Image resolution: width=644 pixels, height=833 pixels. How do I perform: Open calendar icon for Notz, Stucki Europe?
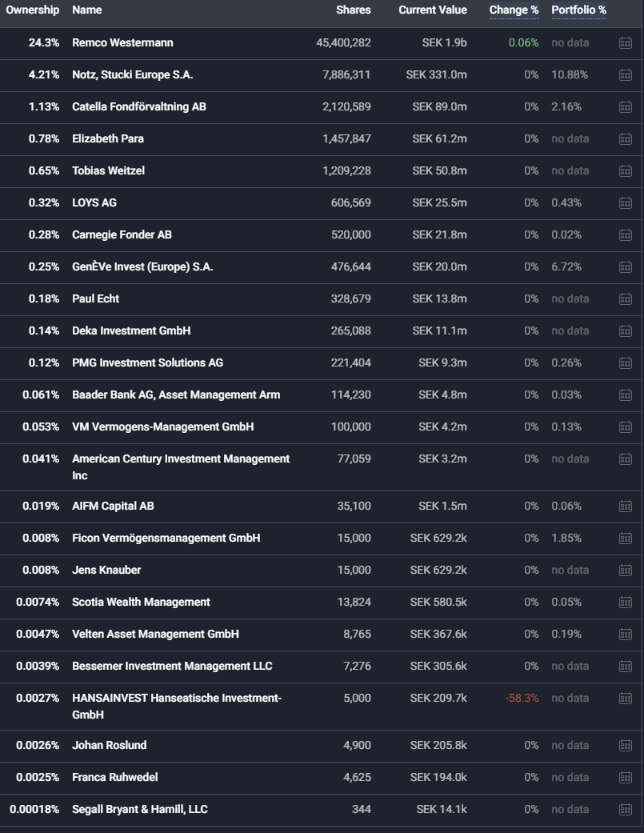[x=626, y=75]
